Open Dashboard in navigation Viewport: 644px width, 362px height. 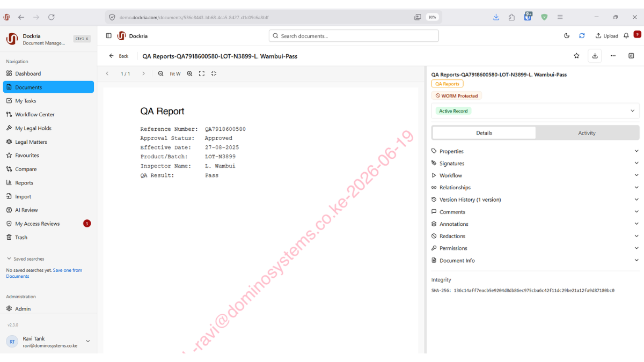click(48, 73)
